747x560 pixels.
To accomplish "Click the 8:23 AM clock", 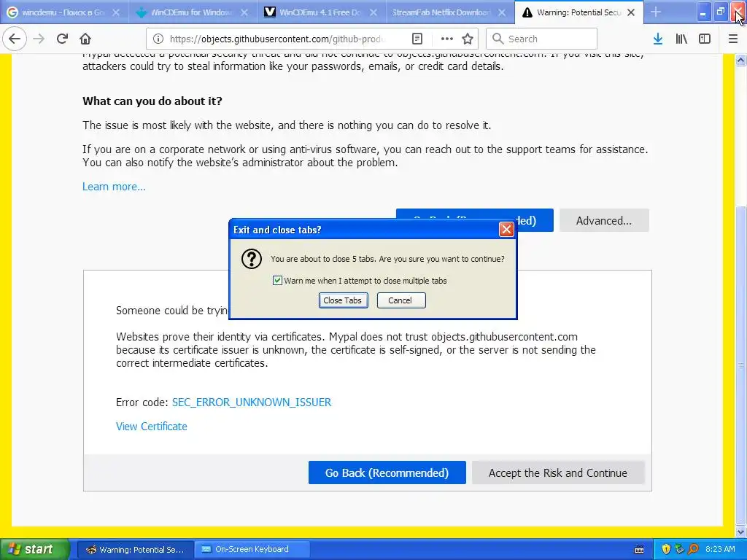I will click(x=720, y=549).
